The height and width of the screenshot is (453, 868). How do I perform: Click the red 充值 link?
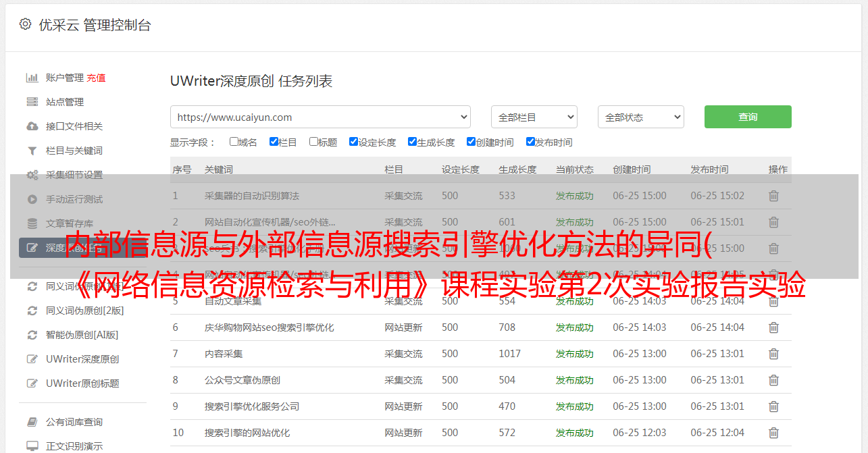tap(96, 78)
